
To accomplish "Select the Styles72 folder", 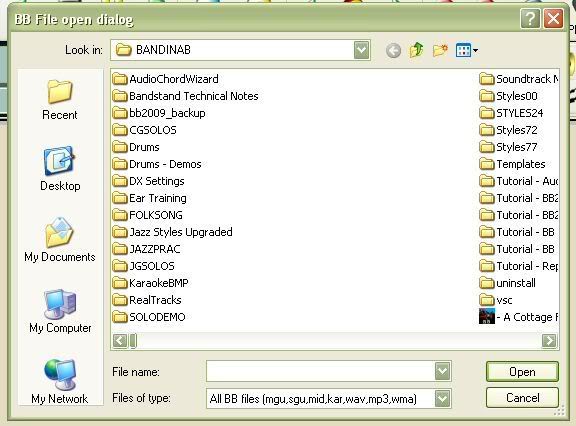I will click(x=509, y=130).
